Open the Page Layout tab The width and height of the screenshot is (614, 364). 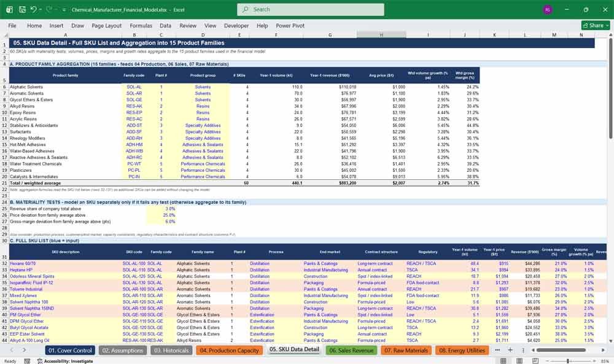(106, 25)
